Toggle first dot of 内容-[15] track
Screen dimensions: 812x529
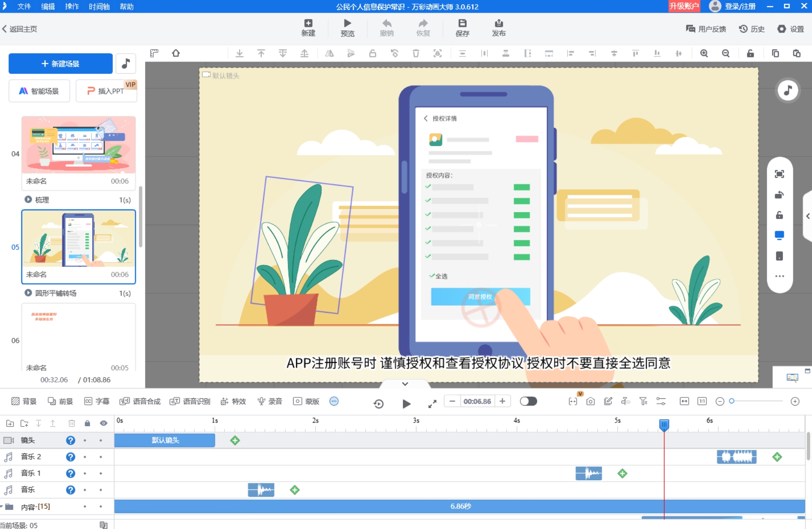point(85,506)
